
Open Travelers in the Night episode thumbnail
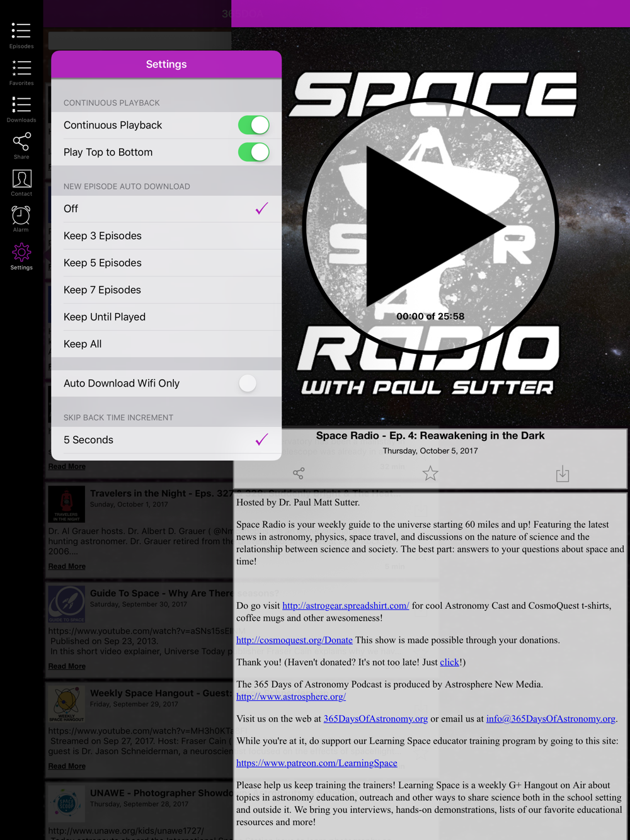click(67, 504)
